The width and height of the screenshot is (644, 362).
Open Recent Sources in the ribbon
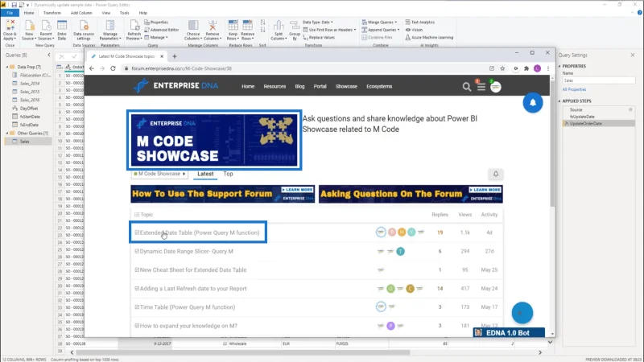(x=46, y=30)
